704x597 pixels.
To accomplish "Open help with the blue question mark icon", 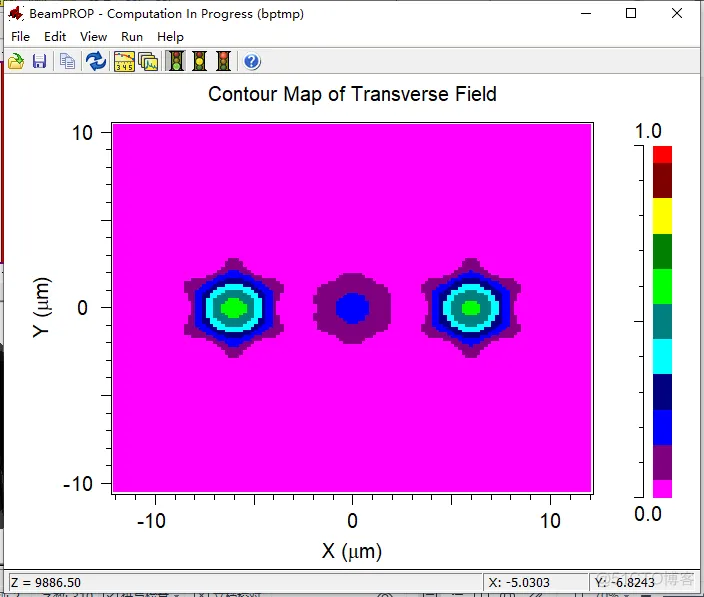I will [x=252, y=62].
